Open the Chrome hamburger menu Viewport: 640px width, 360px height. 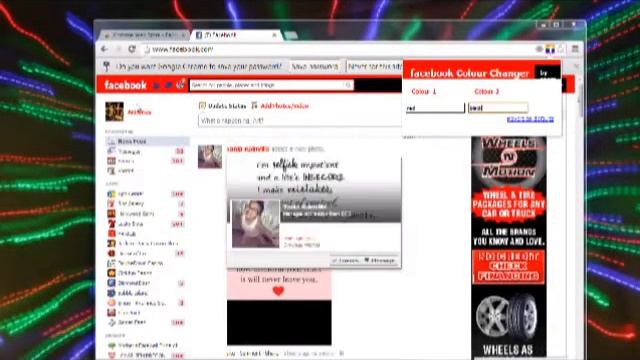coord(575,49)
